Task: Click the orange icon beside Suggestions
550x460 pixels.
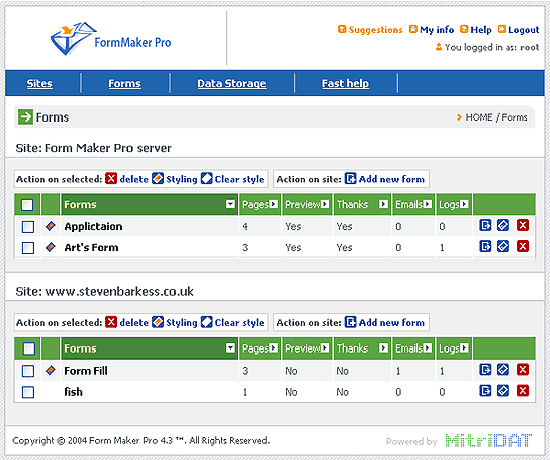Action: [x=342, y=29]
